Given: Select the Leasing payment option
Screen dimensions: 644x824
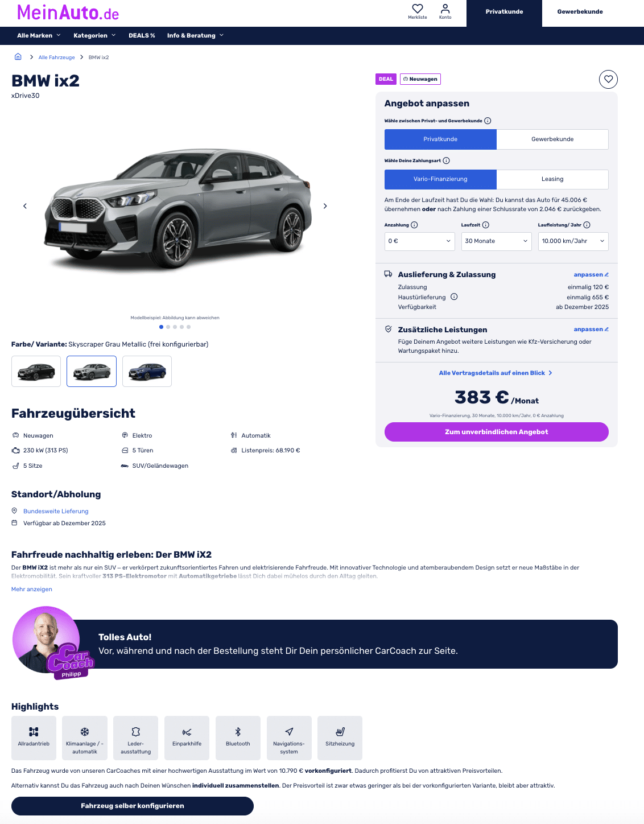Looking at the screenshot, I should [552, 179].
